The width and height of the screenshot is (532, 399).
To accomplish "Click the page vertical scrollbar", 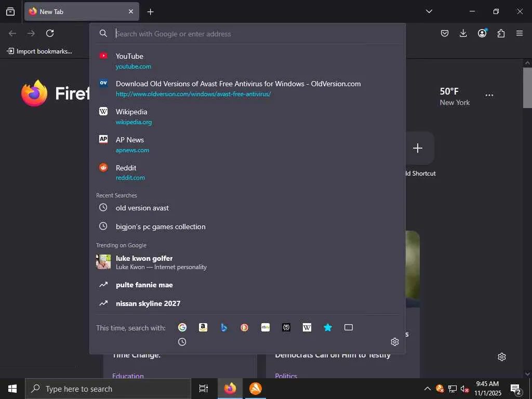I will coord(527,87).
